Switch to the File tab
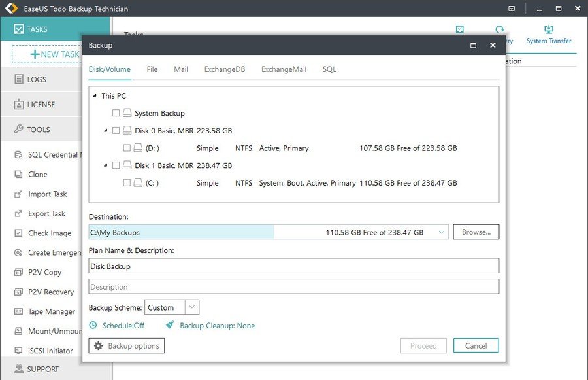588x380 pixels. pyautogui.click(x=152, y=69)
